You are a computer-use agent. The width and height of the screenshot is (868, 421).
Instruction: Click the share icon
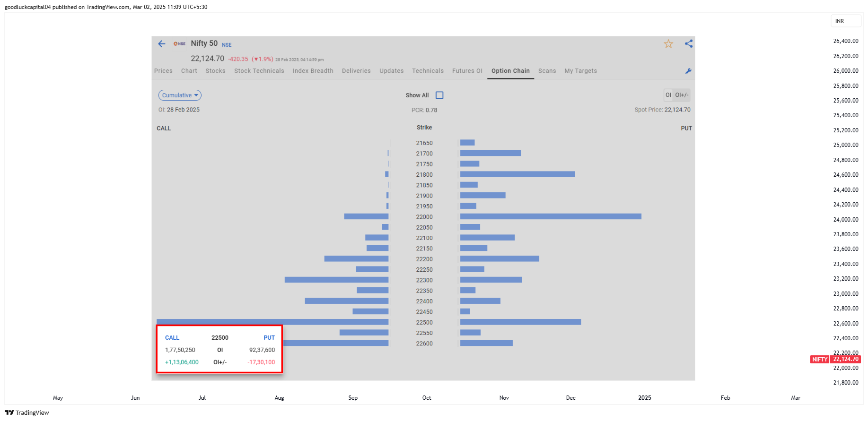(689, 43)
